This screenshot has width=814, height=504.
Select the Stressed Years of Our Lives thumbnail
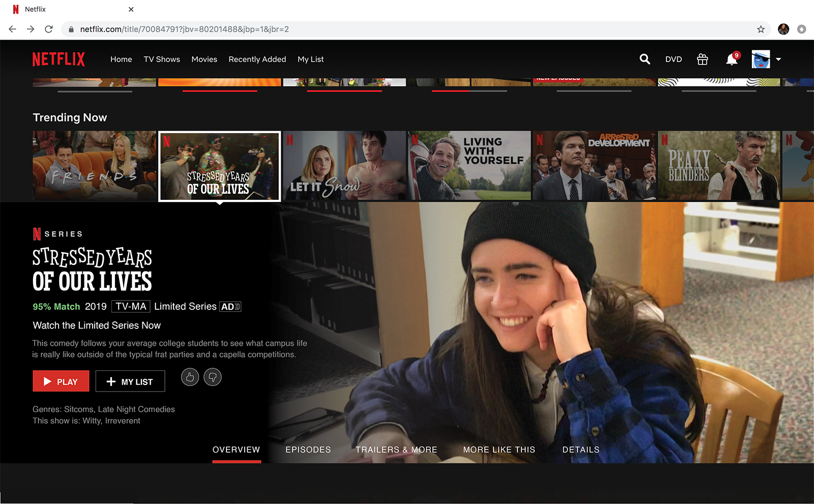pyautogui.click(x=219, y=166)
